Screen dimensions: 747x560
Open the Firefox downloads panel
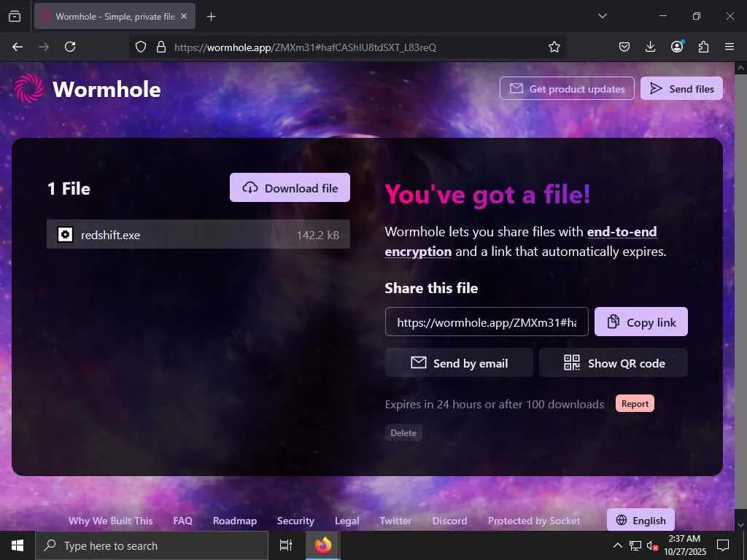click(650, 47)
